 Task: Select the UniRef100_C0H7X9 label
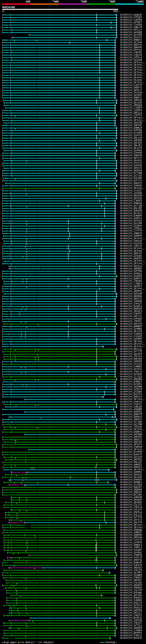pyautogui.click(x=131, y=85)
